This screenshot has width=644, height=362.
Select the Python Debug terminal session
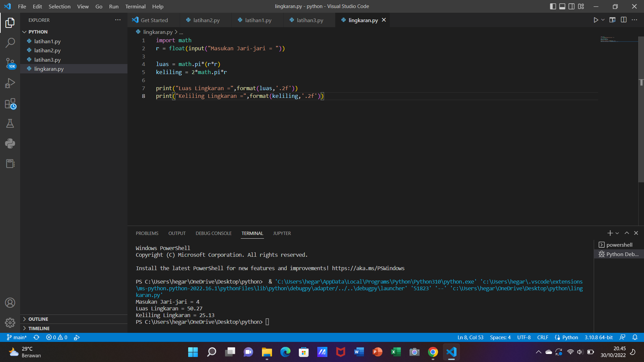622,254
